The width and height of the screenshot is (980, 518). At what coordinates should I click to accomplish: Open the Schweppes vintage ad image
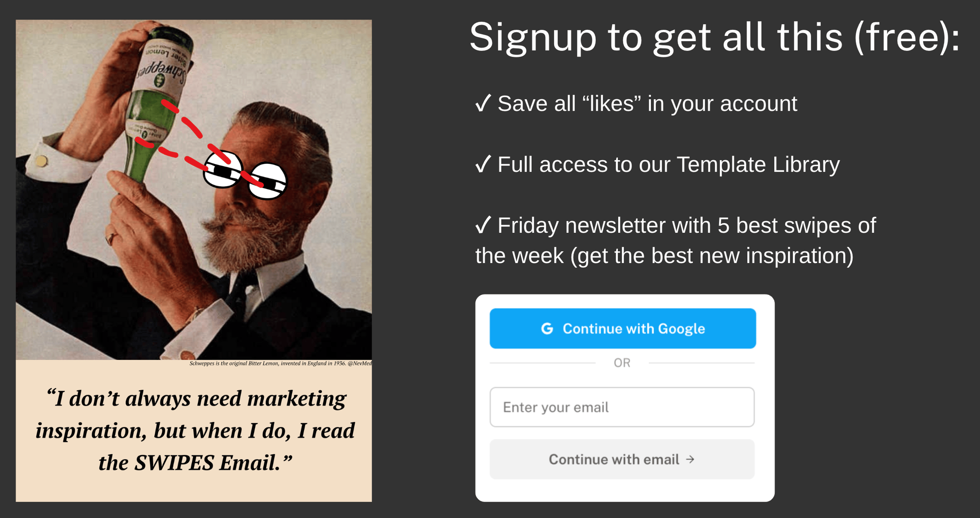point(194,190)
